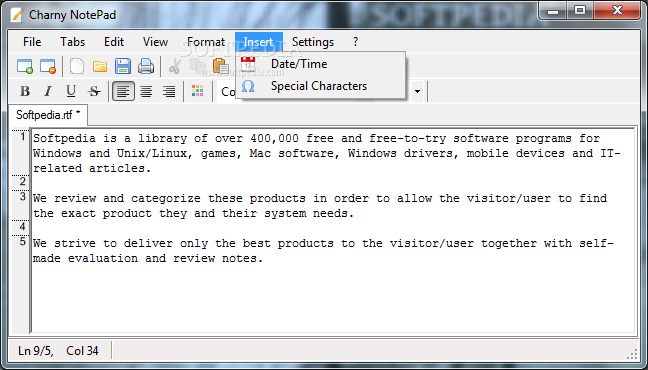
Task: Open the View menu
Action: coord(155,42)
